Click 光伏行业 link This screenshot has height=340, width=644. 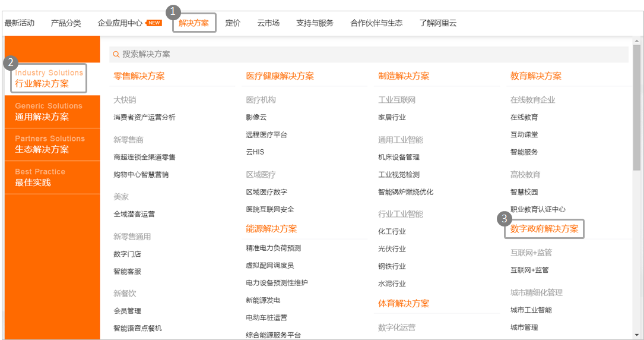392,248
